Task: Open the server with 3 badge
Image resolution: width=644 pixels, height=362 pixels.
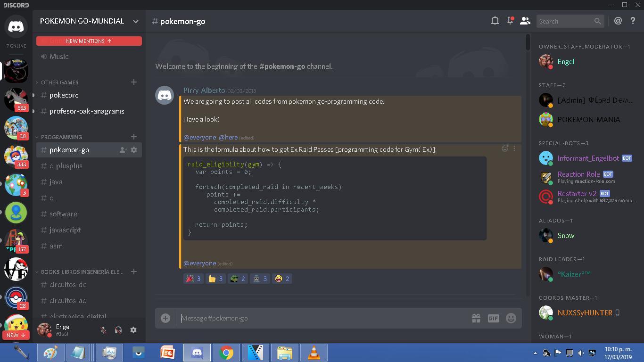Action: tap(16, 184)
